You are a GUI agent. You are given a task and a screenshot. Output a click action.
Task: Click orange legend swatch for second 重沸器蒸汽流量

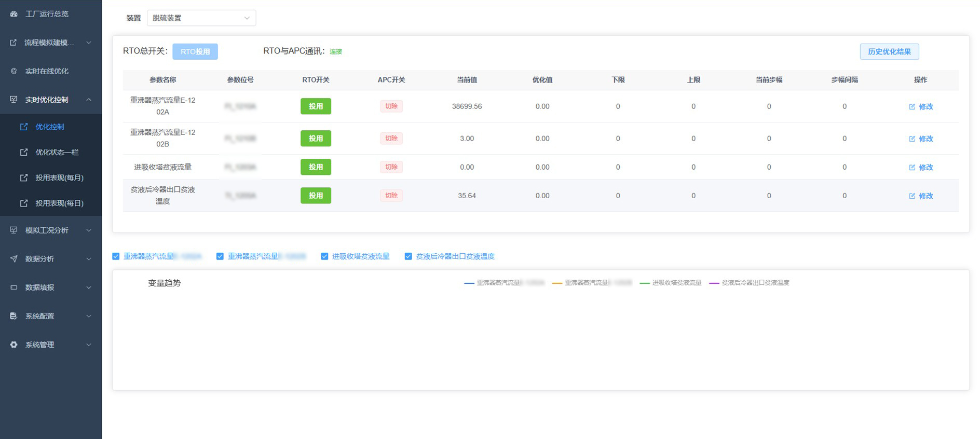(557, 283)
